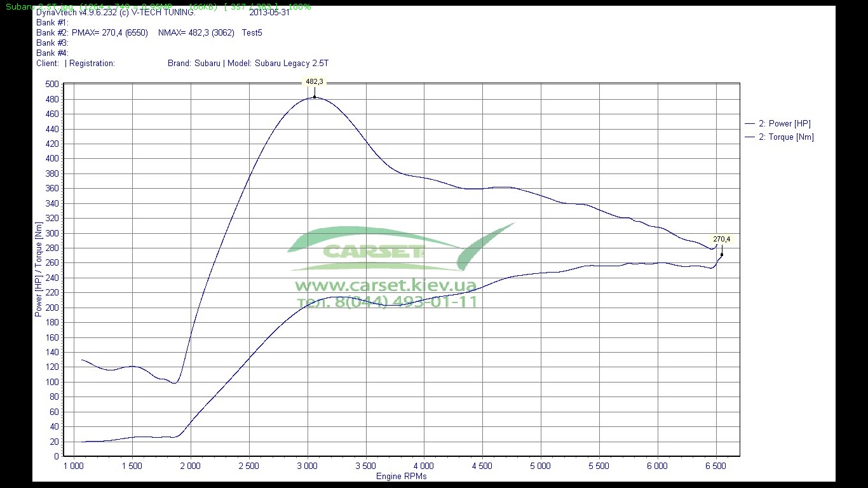The width and height of the screenshot is (868, 488).
Task: Click the phone number under the web address
Action: click(x=387, y=302)
